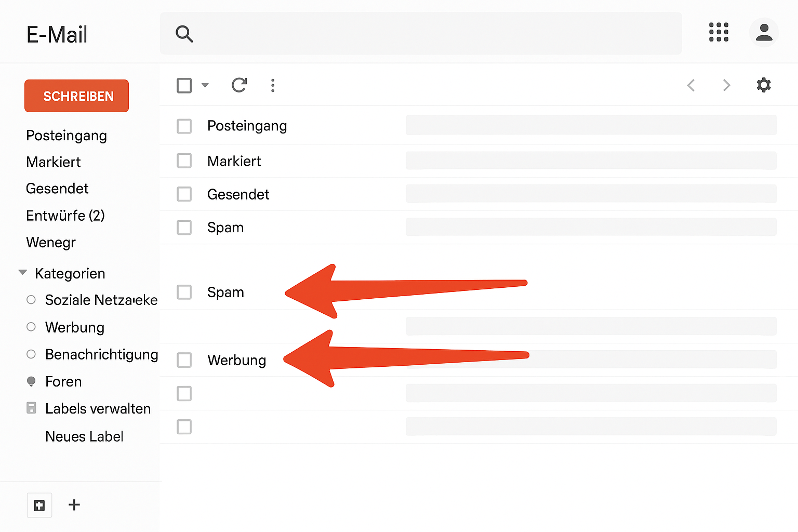798x532 pixels.
Task: Check the Spam row checkbox
Action: tap(184, 292)
